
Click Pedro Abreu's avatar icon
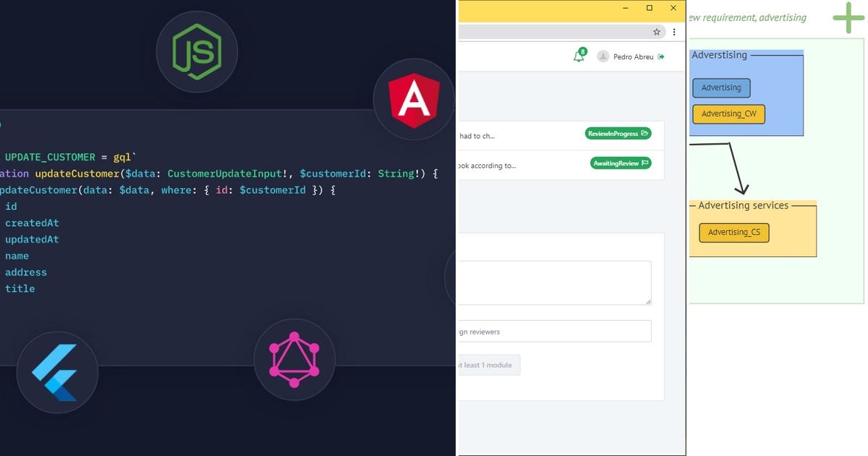(x=603, y=56)
